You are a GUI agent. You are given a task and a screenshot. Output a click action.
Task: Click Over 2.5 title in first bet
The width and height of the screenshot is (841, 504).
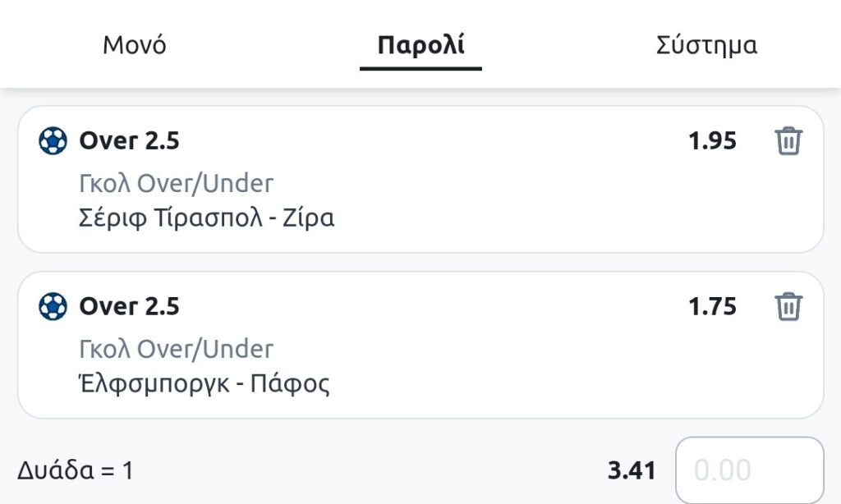coord(129,142)
